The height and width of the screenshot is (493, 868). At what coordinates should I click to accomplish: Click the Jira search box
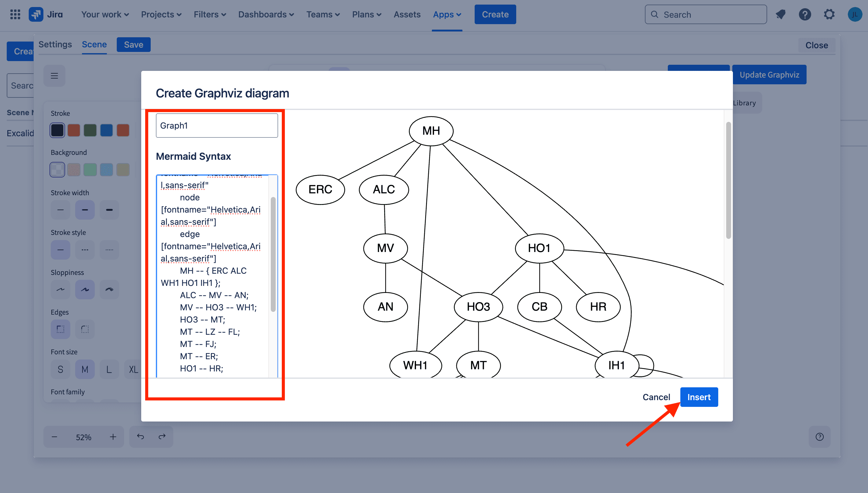coord(705,15)
